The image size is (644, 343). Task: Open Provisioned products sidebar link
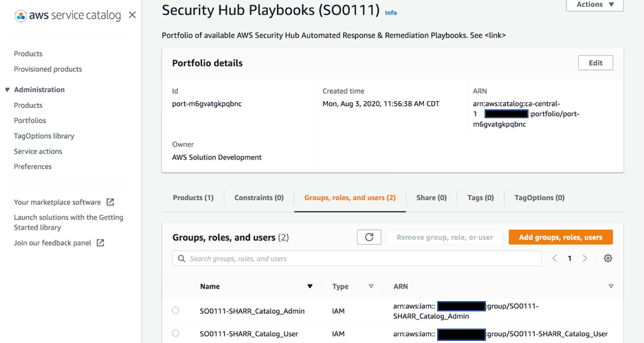[x=47, y=69]
